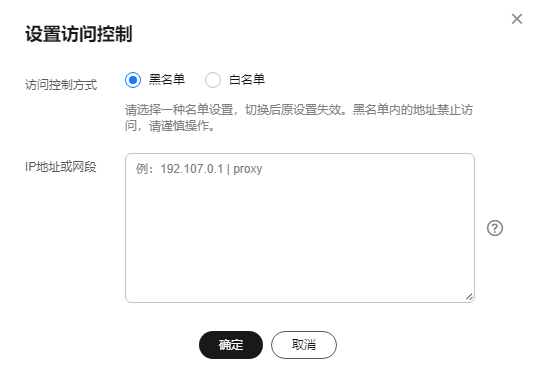
Task: Focus the IP地址或网段 text area
Action: tap(300, 228)
